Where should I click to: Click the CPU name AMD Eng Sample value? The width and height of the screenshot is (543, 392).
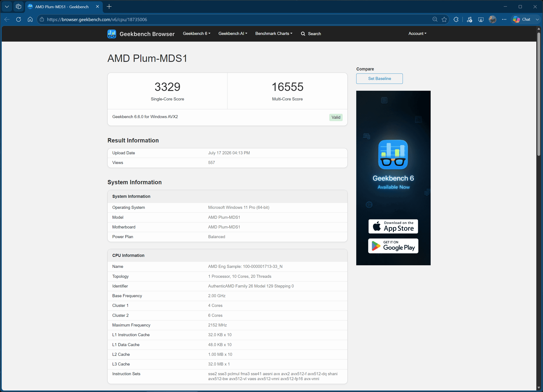(245, 266)
